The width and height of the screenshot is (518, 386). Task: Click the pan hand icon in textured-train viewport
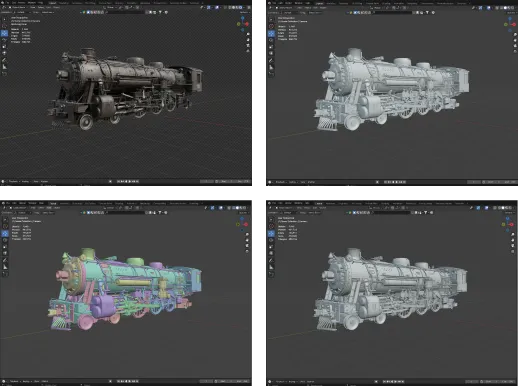click(248, 40)
